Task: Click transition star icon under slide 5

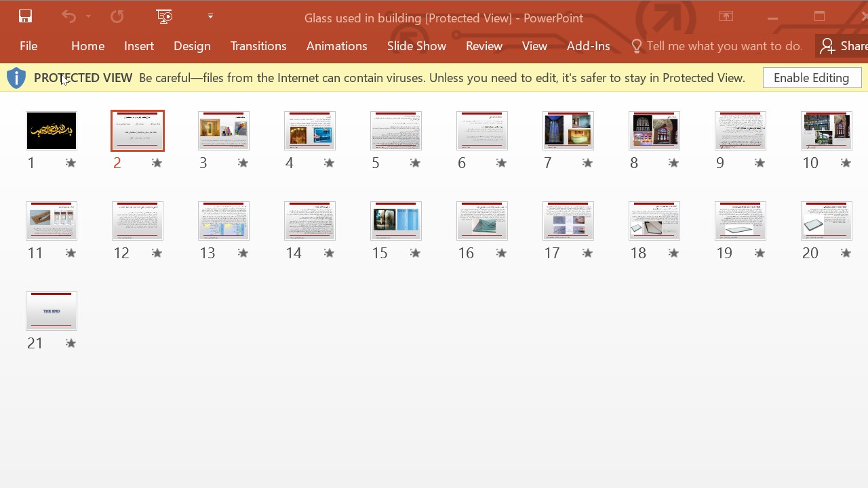Action: pyautogui.click(x=415, y=163)
